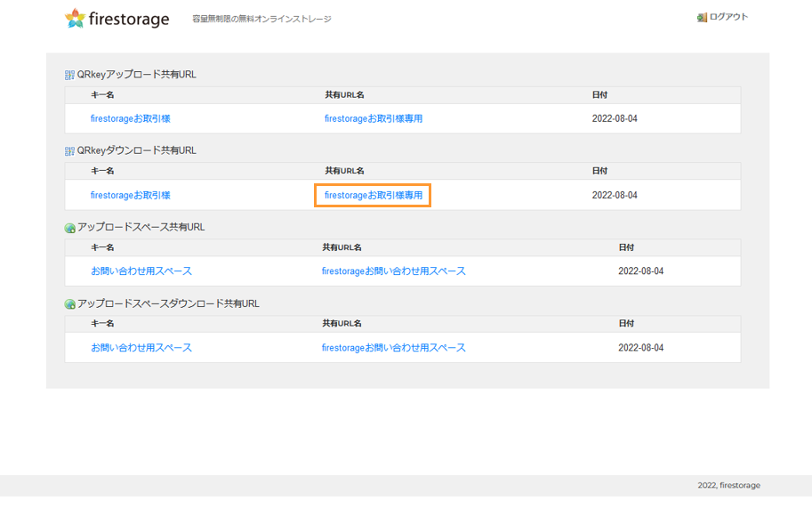Click 2022-08-04 date in アップロードスペースダウンロード共有URL table
The image size is (812, 509).
coord(640,348)
